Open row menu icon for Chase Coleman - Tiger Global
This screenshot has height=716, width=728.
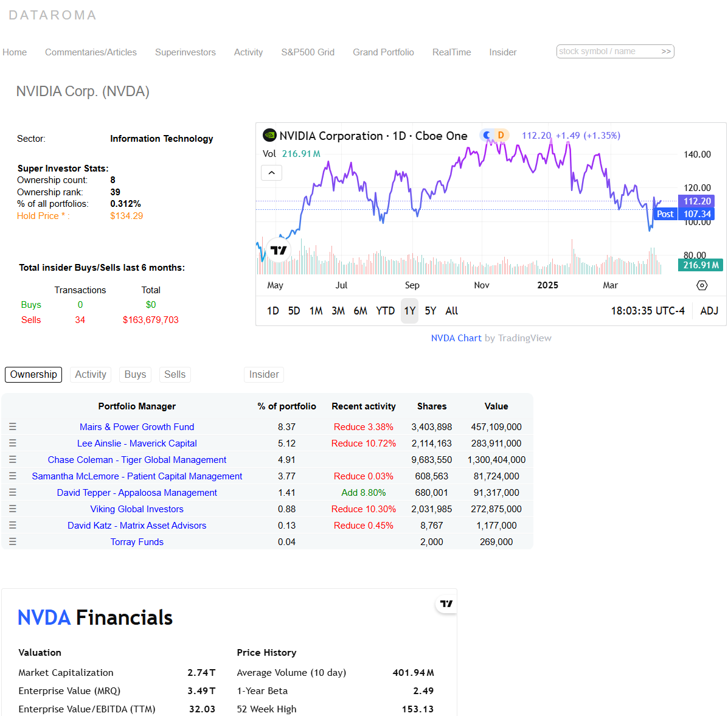[x=13, y=459]
